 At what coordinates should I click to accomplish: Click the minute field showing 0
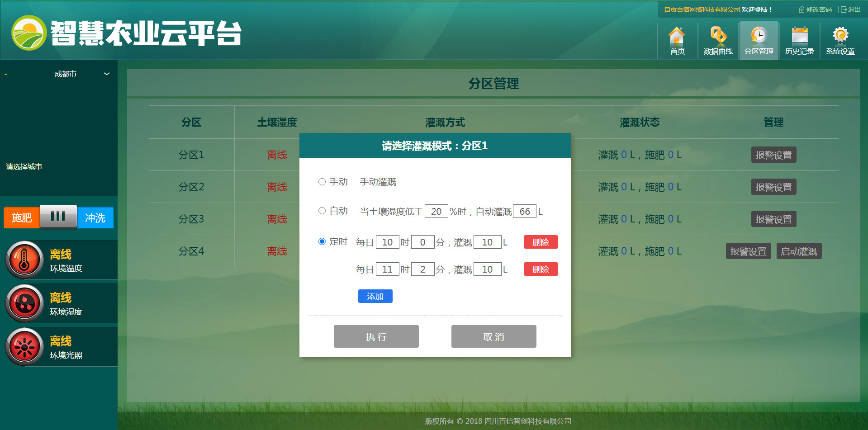(x=423, y=242)
